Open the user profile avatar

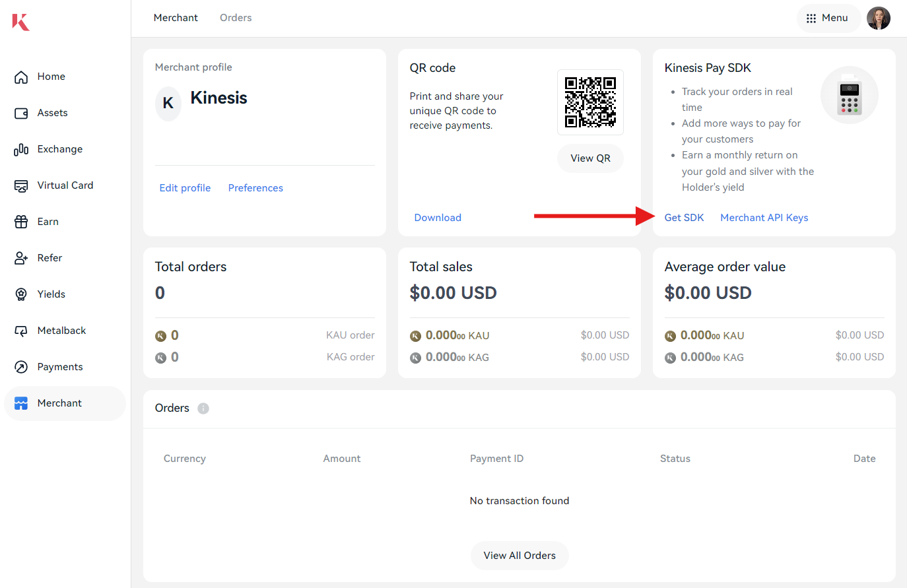tap(879, 18)
